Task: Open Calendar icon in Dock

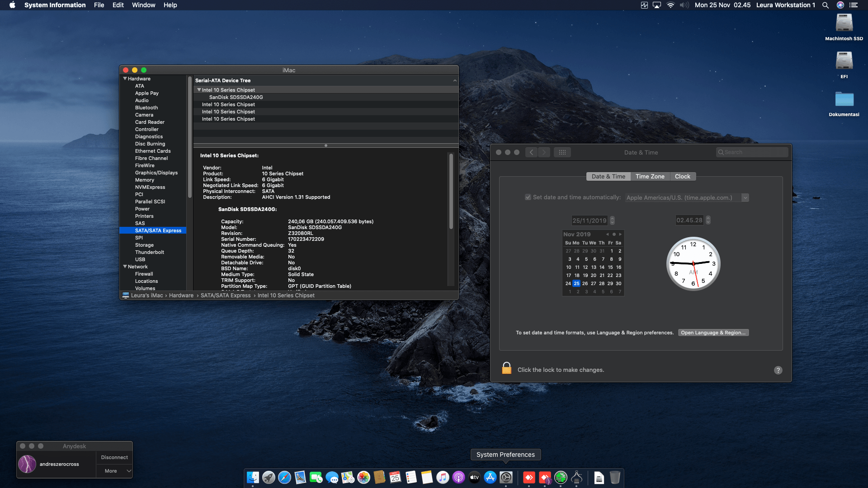Action: pyautogui.click(x=395, y=477)
